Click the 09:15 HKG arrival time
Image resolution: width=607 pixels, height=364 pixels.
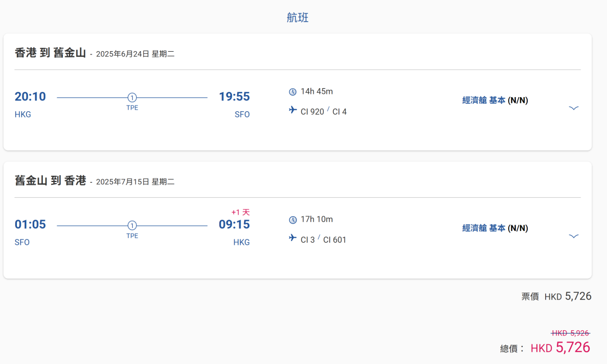click(234, 225)
